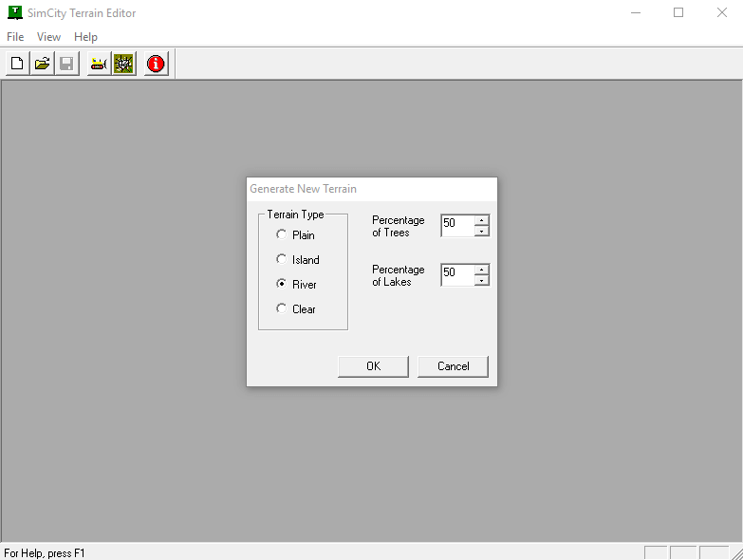Viewport: 743px width, 560px height.
Task: Open the View menu
Action: [x=48, y=37]
